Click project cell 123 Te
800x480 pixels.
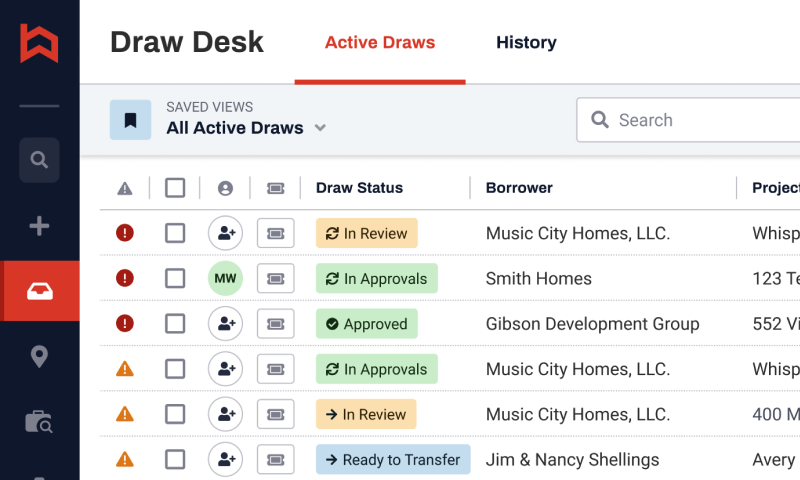click(776, 279)
